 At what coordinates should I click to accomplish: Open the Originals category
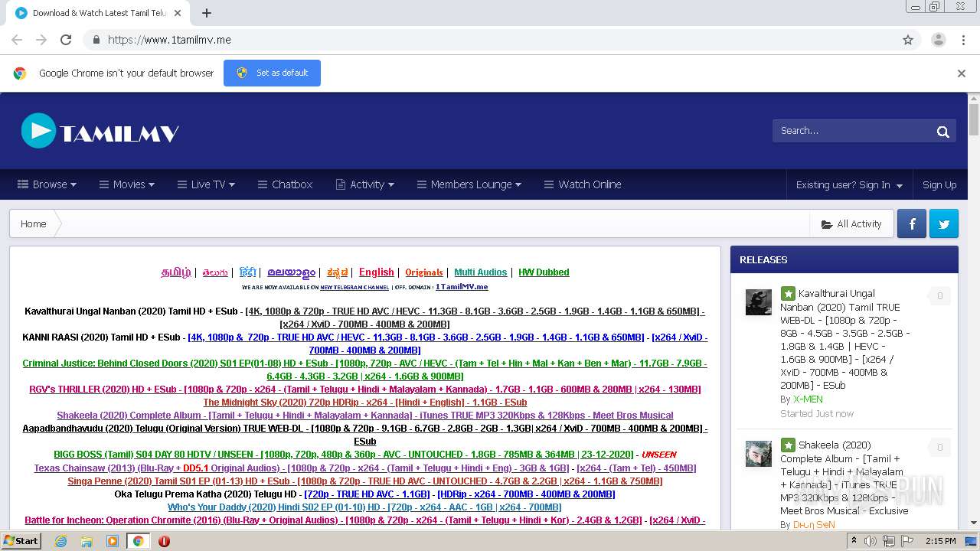click(424, 272)
